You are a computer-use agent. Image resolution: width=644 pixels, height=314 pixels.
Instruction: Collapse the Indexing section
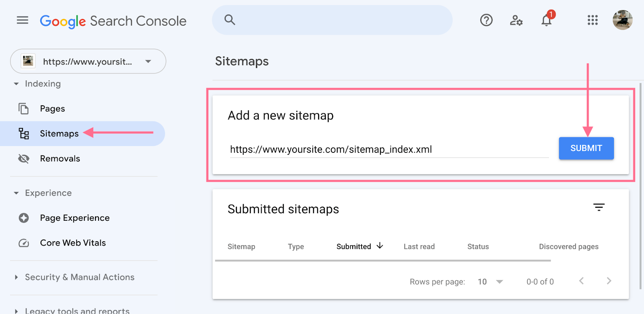[17, 84]
